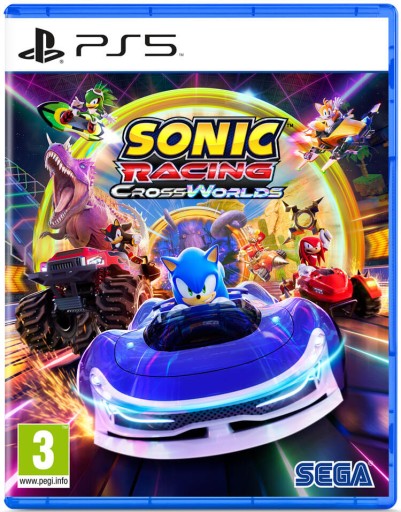Click Dr. Eggman's drill vehicle
This screenshot has width=401, height=512.
[x=264, y=255]
